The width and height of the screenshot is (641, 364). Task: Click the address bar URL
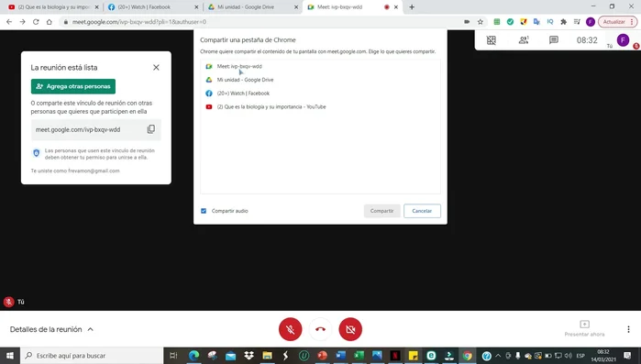(x=139, y=22)
